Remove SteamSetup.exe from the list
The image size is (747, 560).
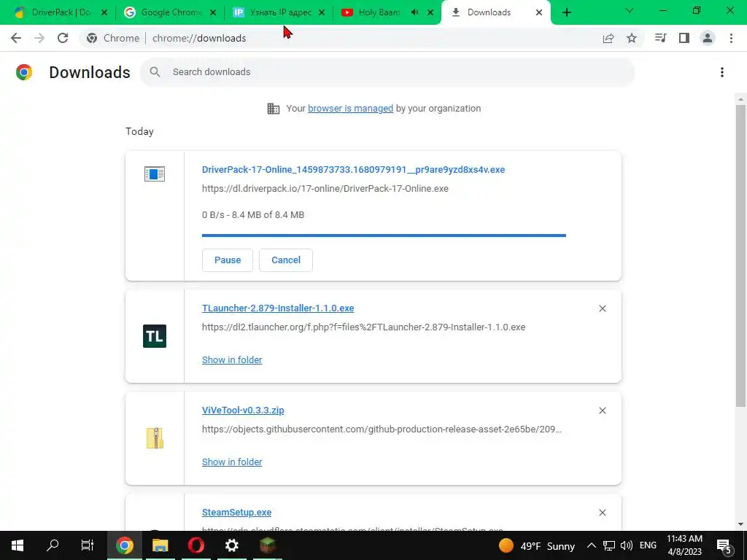pyautogui.click(x=602, y=513)
